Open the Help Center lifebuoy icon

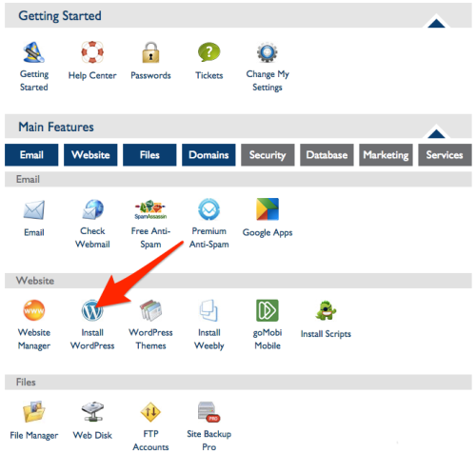click(92, 52)
